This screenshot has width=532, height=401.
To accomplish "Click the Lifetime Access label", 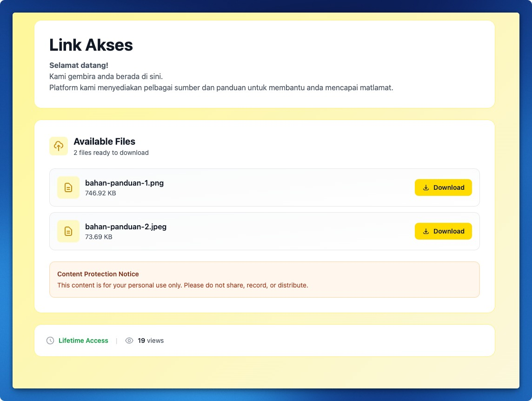I will [83, 341].
